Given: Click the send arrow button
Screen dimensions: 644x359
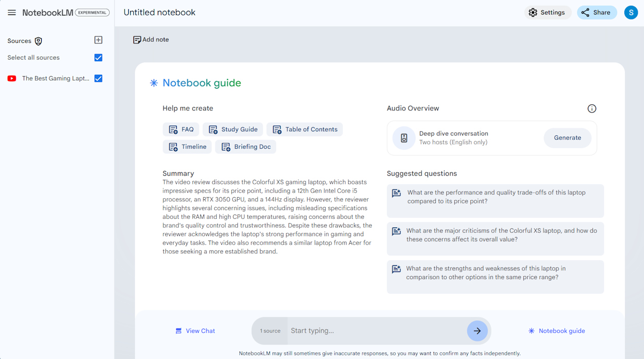Looking at the screenshot, I should click(478, 331).
